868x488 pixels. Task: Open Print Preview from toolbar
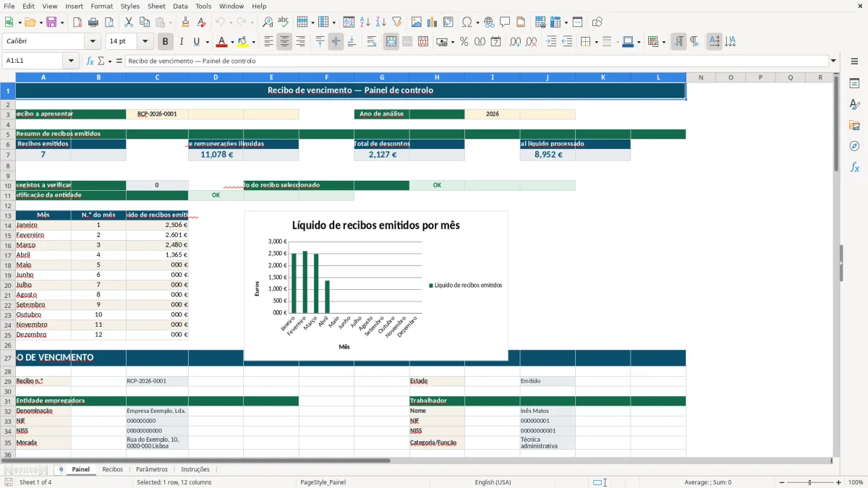pyautogui.click(x=109, y=22)
